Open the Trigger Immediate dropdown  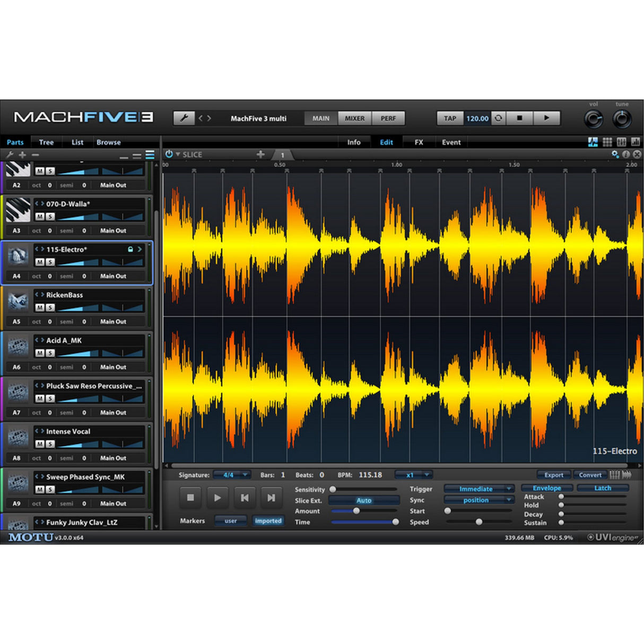[477, 489]
